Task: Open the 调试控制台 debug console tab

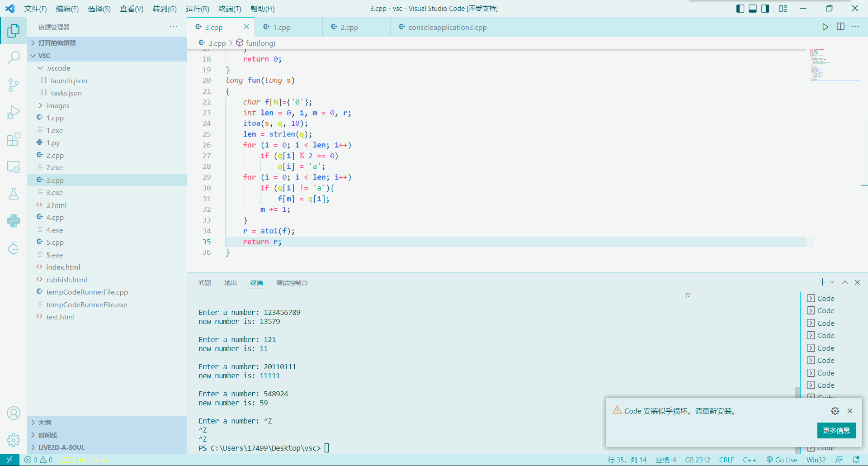Action: [292, 283]
